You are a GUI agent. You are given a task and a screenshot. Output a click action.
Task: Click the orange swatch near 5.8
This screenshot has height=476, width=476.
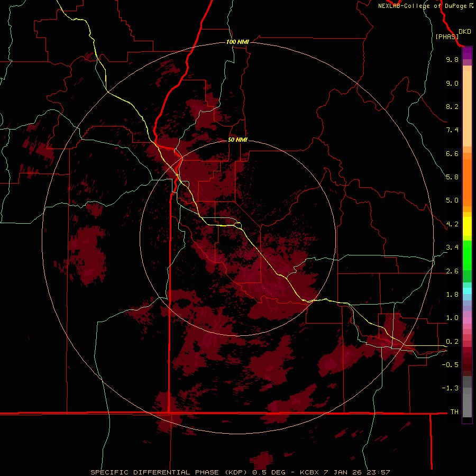tap(467, 182)
